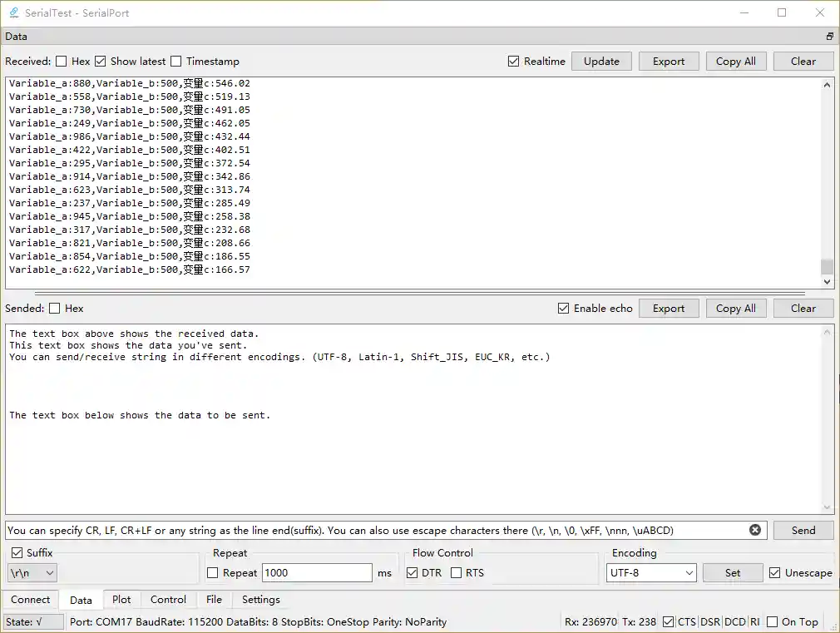Click the Repeat interval 1000 field
Viewport: 840px width, 633px height.
tap(317, 573)
